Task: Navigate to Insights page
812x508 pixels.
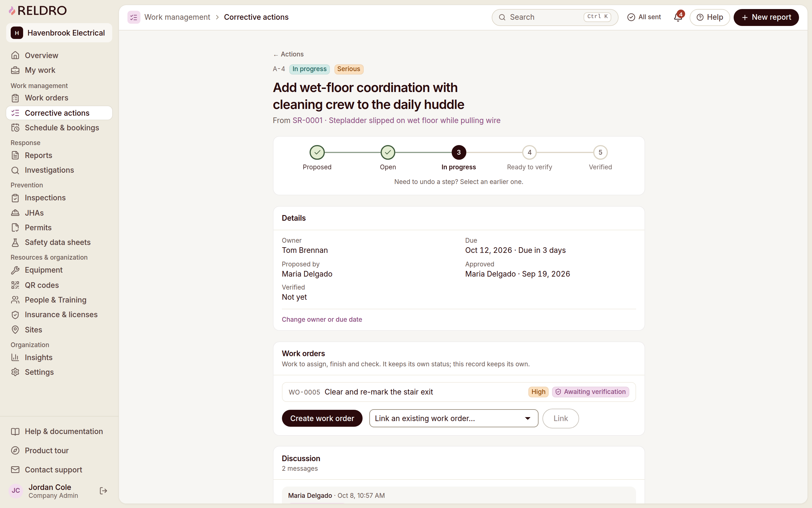Action: (x=59, y=357)
